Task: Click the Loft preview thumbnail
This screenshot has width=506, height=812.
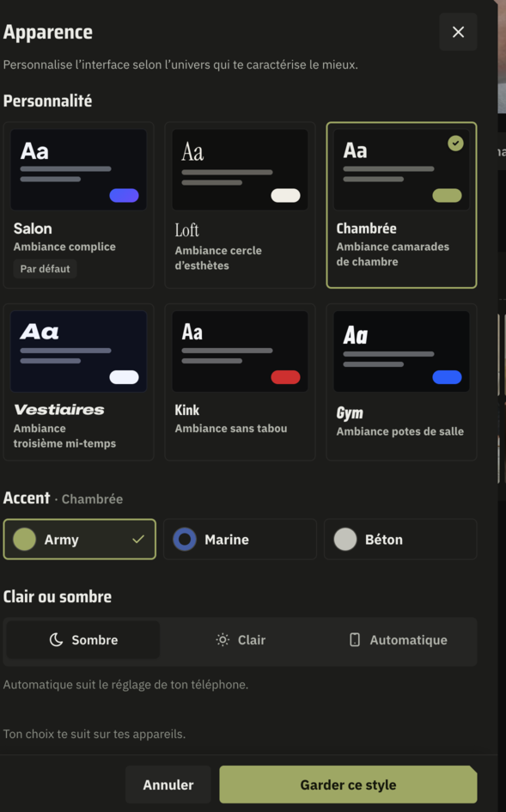Action: (x=240, y=170)
